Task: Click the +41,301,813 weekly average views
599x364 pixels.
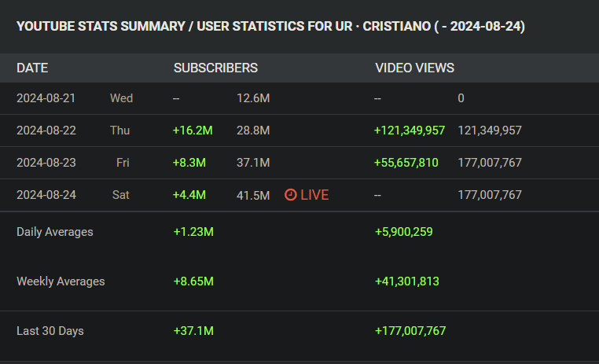Action: (x=407, y=281)
